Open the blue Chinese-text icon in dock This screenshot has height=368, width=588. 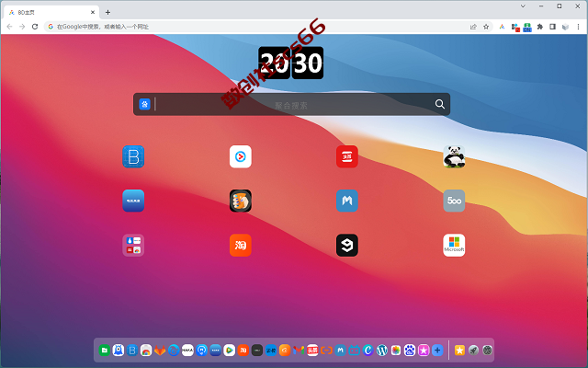pos(271,351)
